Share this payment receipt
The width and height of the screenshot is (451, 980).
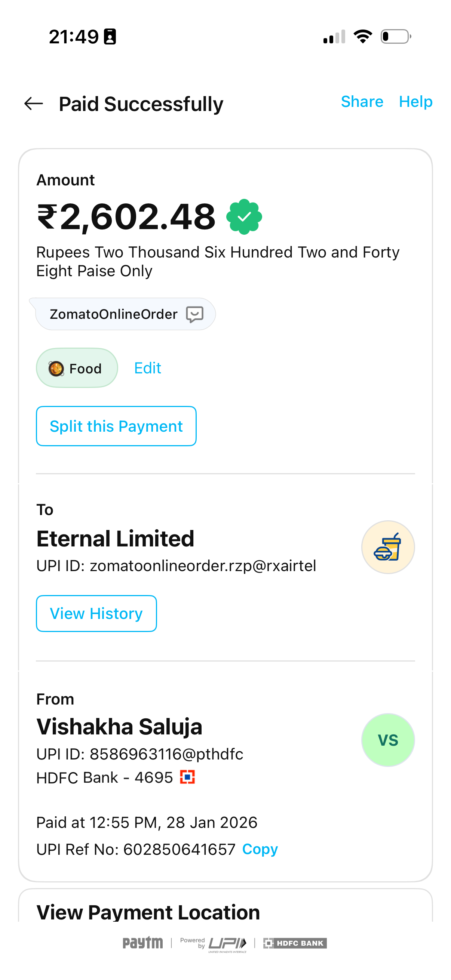coord(362,102)
